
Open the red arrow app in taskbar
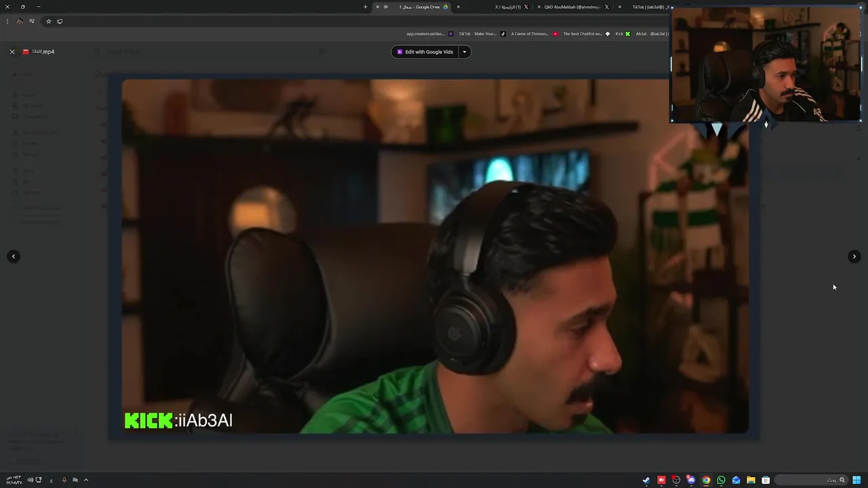661,480
